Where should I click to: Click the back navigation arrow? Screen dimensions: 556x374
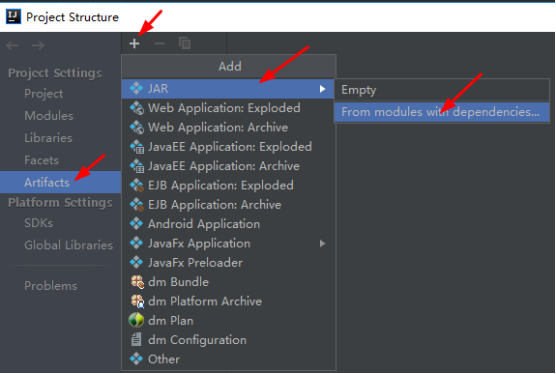[x=12, y=45]
